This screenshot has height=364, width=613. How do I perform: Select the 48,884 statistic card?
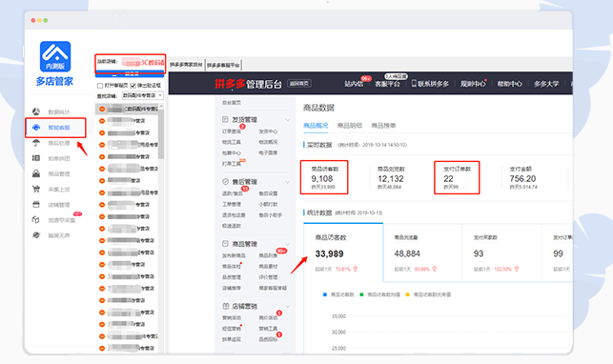[x=422, y=253]
